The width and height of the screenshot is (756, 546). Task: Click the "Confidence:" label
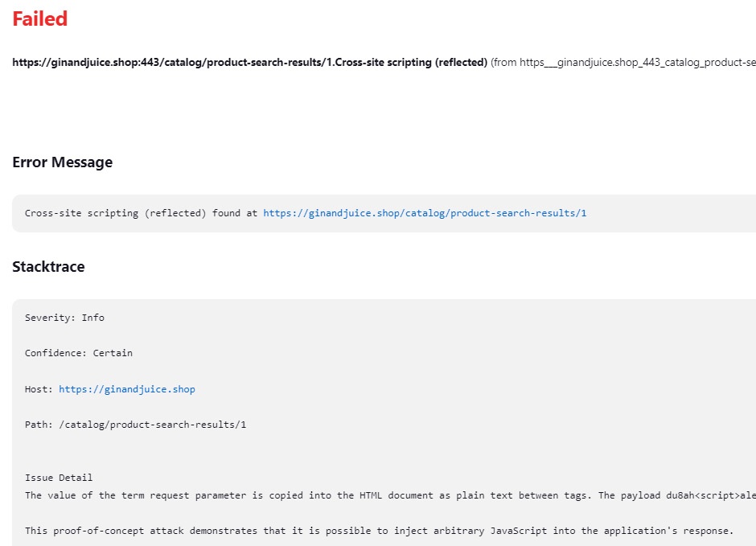55,353
